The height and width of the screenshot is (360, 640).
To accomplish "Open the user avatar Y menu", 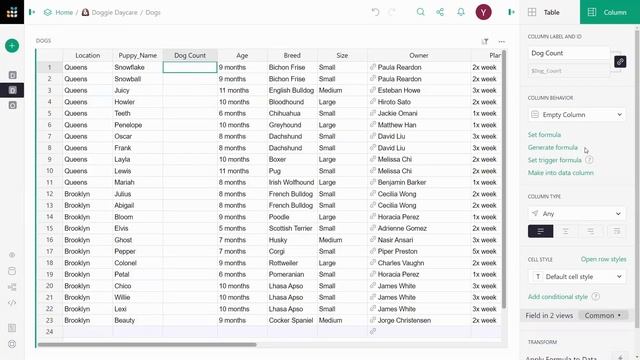I will point(483,12).
